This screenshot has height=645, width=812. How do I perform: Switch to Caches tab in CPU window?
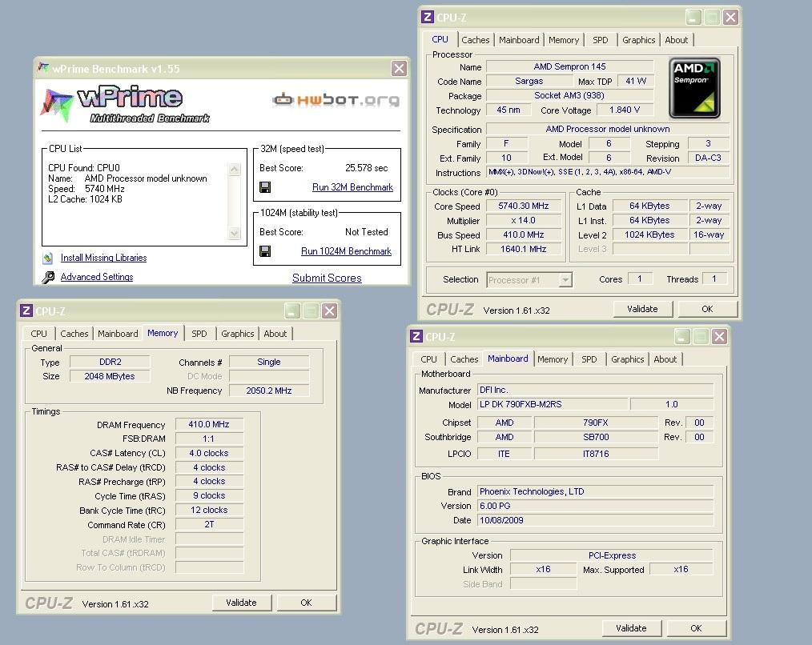[476, 40]
